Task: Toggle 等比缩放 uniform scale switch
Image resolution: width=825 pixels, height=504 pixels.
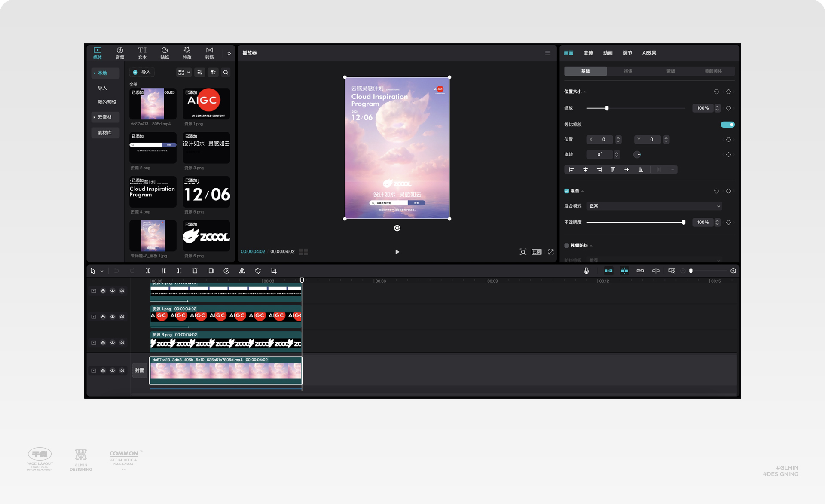Action: [x=727, y=125]
